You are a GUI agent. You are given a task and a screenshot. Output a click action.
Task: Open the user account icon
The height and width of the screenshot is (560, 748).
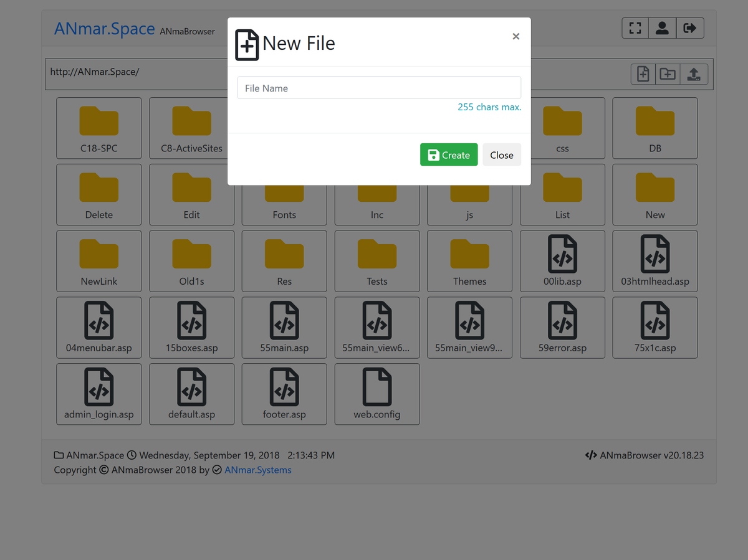tap(662, 28)
